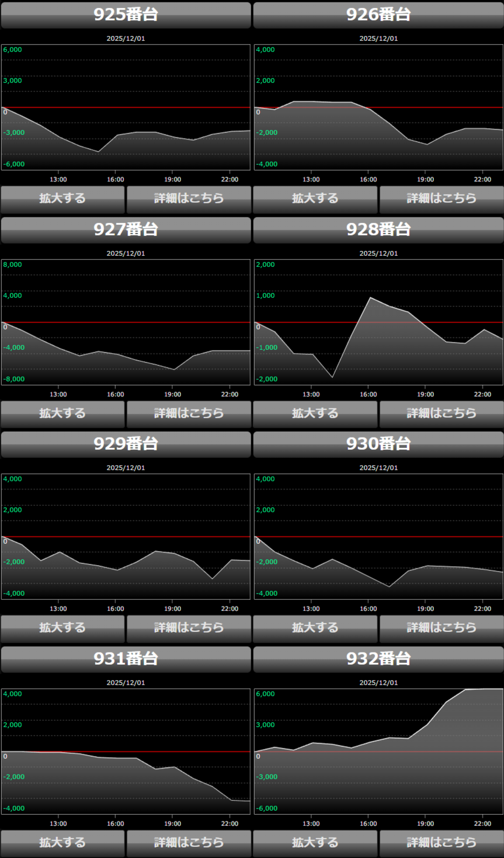Image resolution: width=504 pixels, height=858 pixels.
Task: Click 詳細はこちら for machine 931番台
Action: (x=189, y=843)
